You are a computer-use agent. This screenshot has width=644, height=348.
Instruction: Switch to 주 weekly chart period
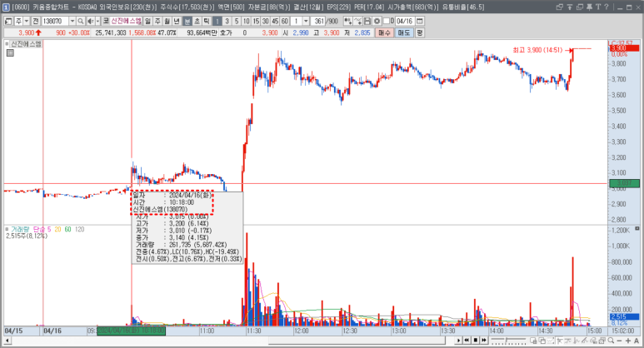(x=157, y=22)
